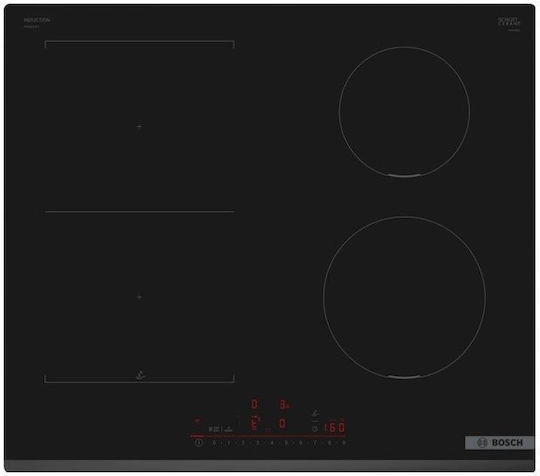Click the upper flex zone center cross mark
540x476 pixels.
click(139, 126)
